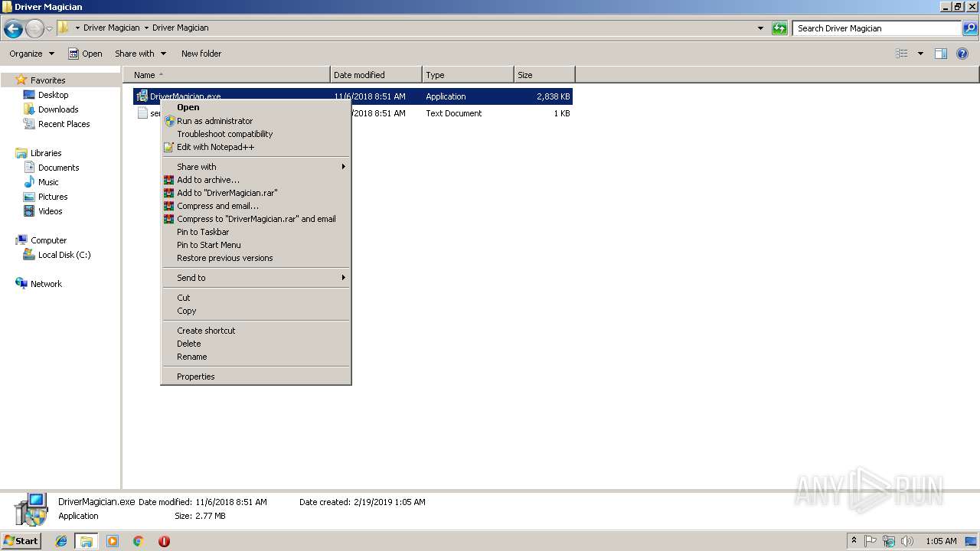Sort by the Date modified column
980x551 pixels.
pyautogui.click(x=376, y=75)
